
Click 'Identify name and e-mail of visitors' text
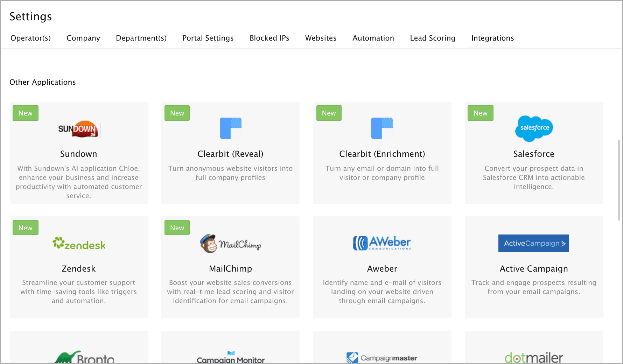382,292
